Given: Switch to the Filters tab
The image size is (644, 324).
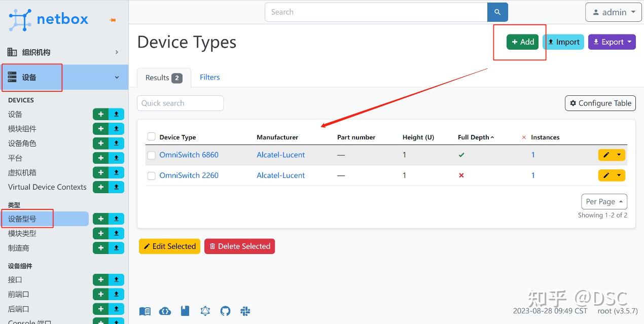Looking at the screenshot, I should tap(209, 77).
